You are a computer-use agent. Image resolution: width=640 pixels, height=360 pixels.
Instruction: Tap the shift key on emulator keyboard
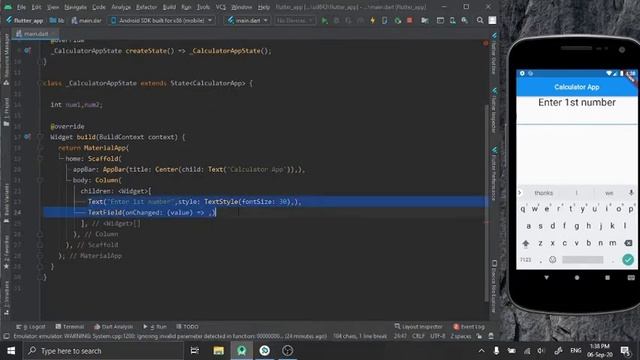(526, 243)
